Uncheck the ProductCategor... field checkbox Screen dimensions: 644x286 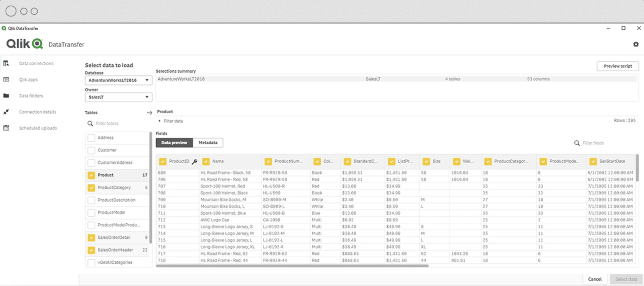point(488,162)
